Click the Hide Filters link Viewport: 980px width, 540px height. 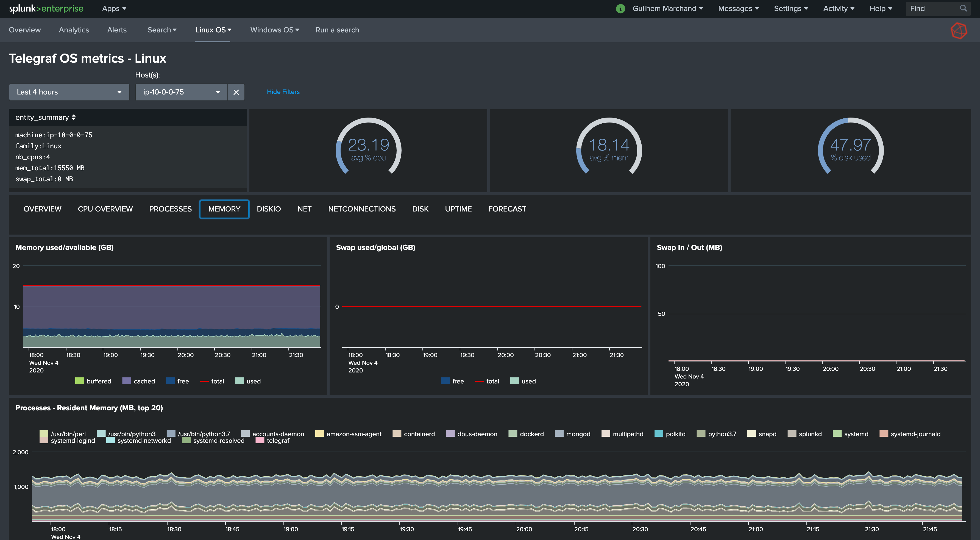point(283,92)
